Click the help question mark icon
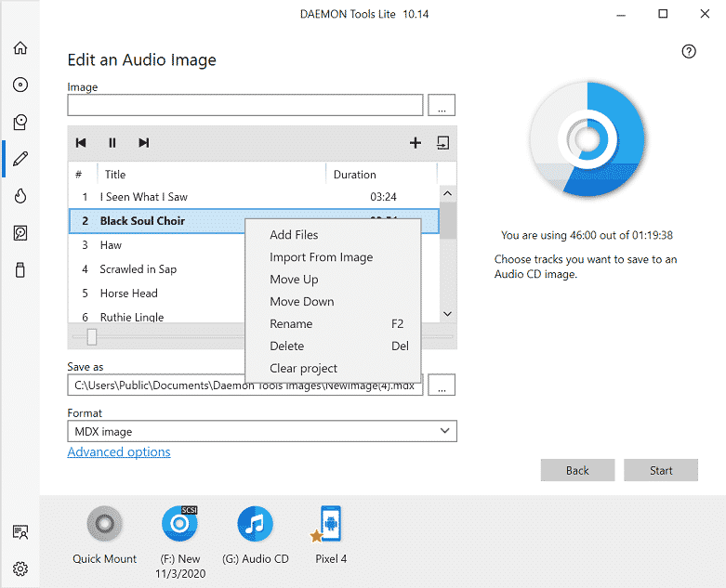726x588 pixels. (689, 52)
